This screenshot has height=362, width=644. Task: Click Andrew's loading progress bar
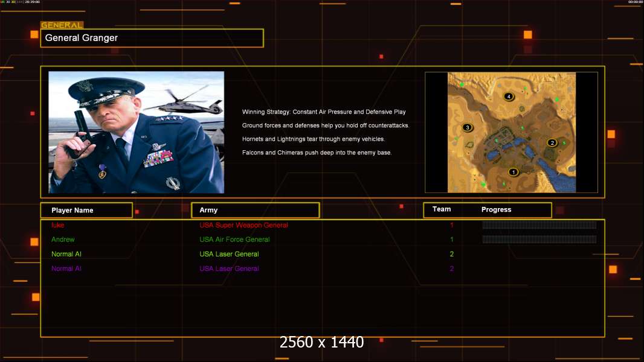coord(539,240)
